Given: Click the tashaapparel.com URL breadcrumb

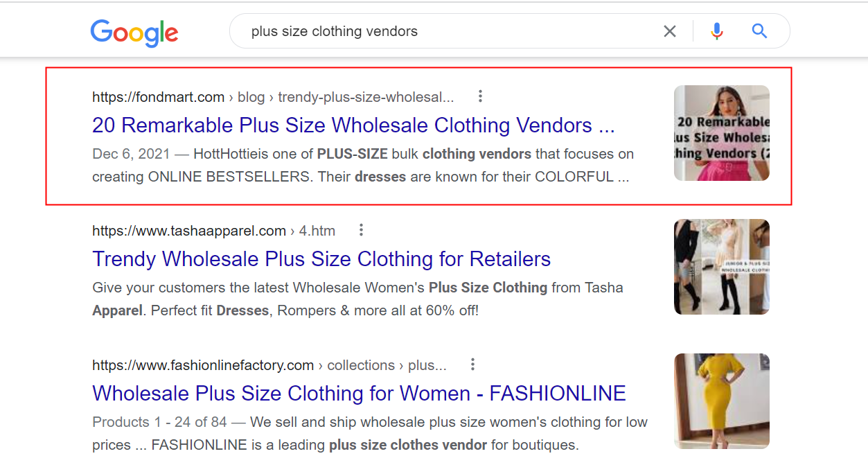Looking at the screenshot, I should click(213, 231).
